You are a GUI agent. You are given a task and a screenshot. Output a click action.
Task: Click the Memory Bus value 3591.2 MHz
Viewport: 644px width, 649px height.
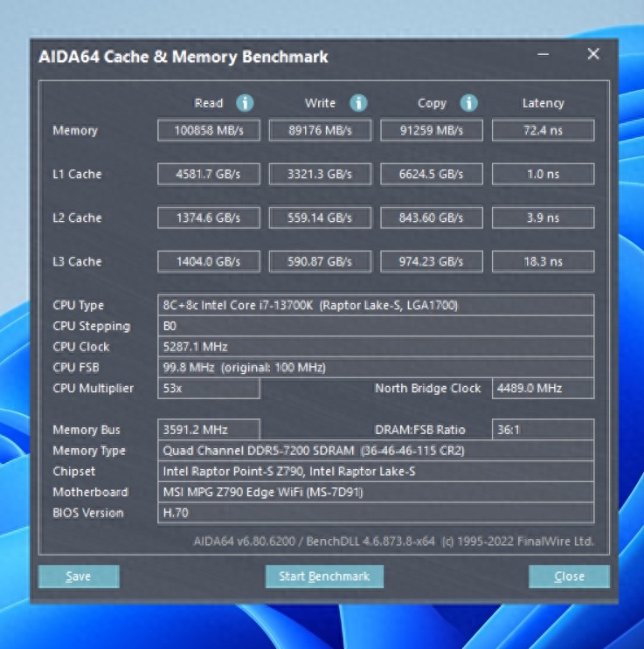[x=209, y=430]
